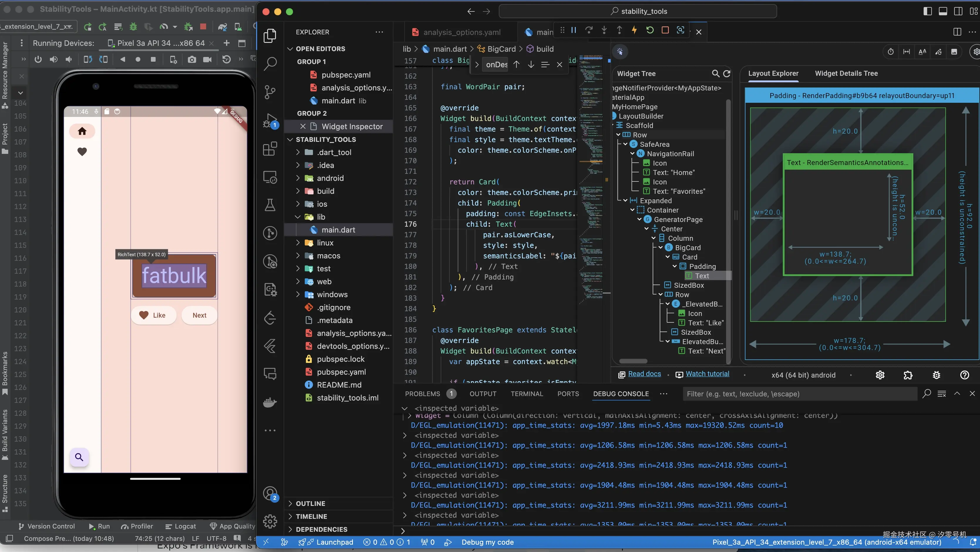Take emulator screenshot with camera icon
The image size is (980, 552).
[x=192, y=59]
